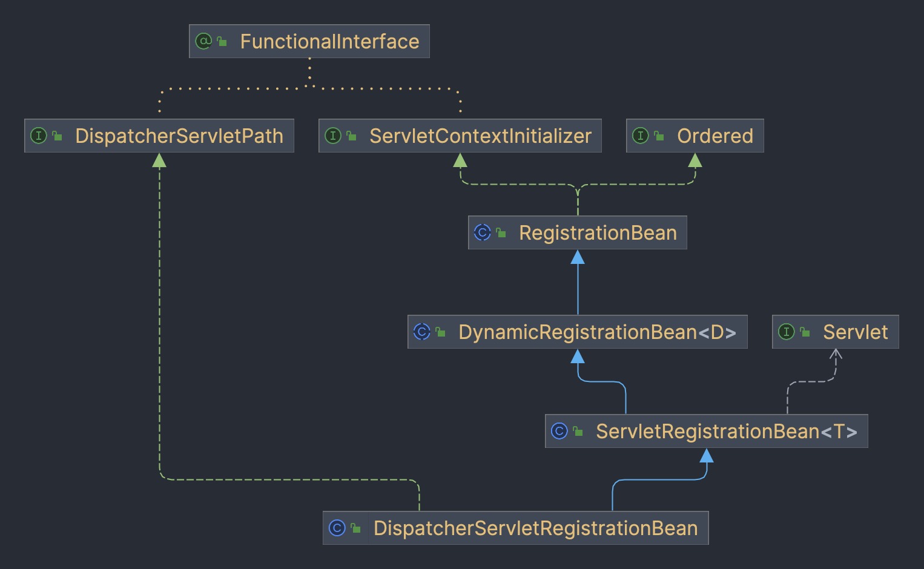Select the Ordered node label
The height and width of the screenshot is (569, 924).
pos(715,136)
